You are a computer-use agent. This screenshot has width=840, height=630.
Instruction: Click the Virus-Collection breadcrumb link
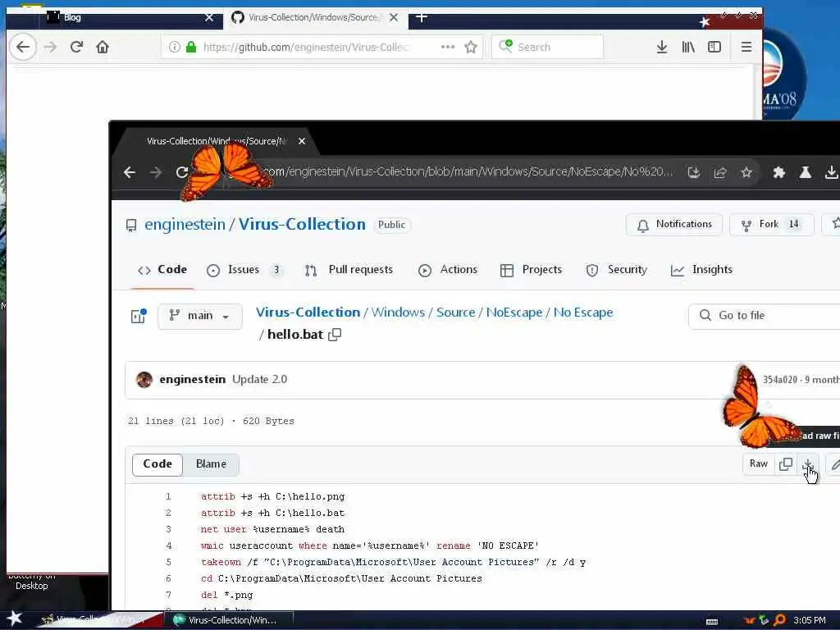308,313
